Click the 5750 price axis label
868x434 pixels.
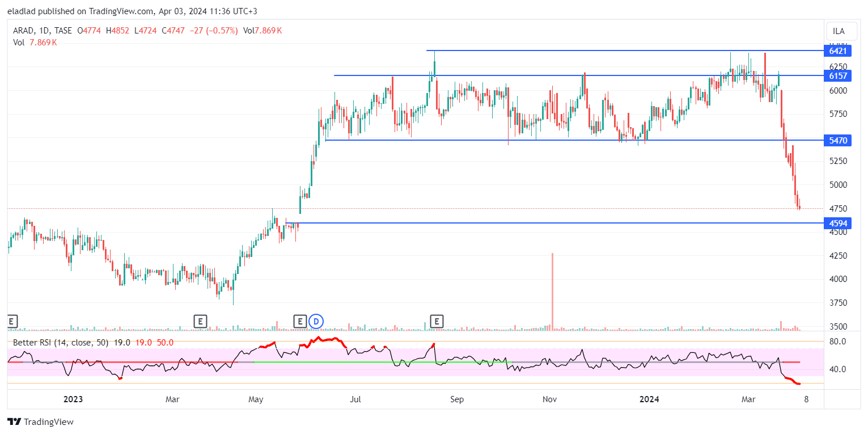click(x=838, y=114)
